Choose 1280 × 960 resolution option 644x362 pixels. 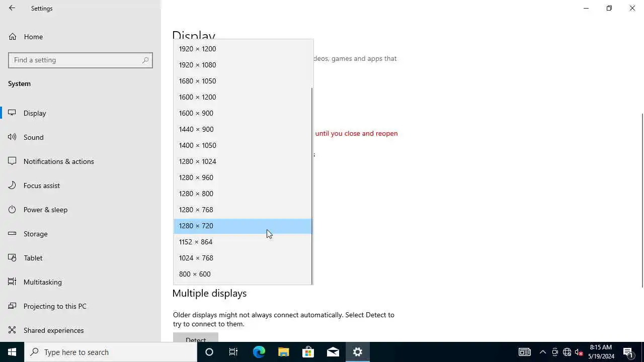(x=243, y=177)
